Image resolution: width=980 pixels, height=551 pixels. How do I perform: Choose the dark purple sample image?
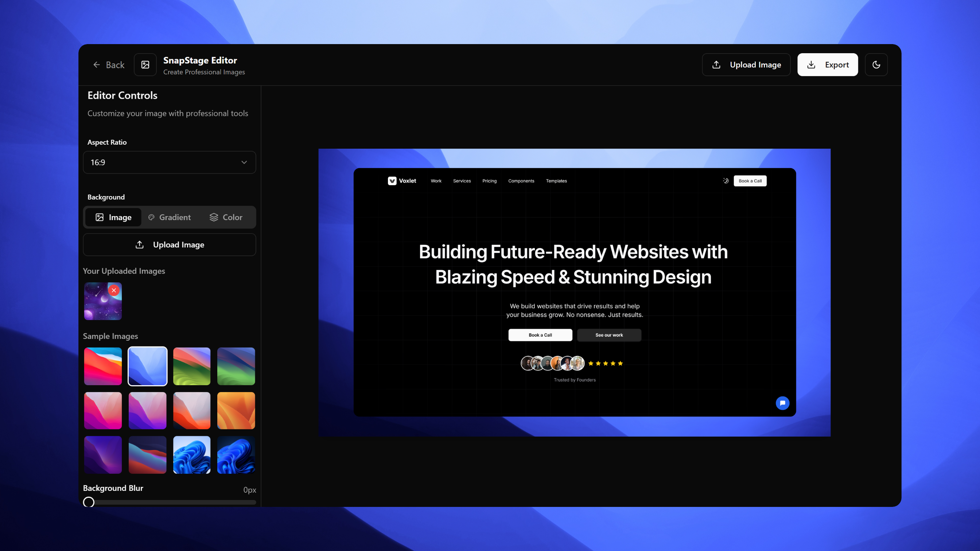(103, 455)
